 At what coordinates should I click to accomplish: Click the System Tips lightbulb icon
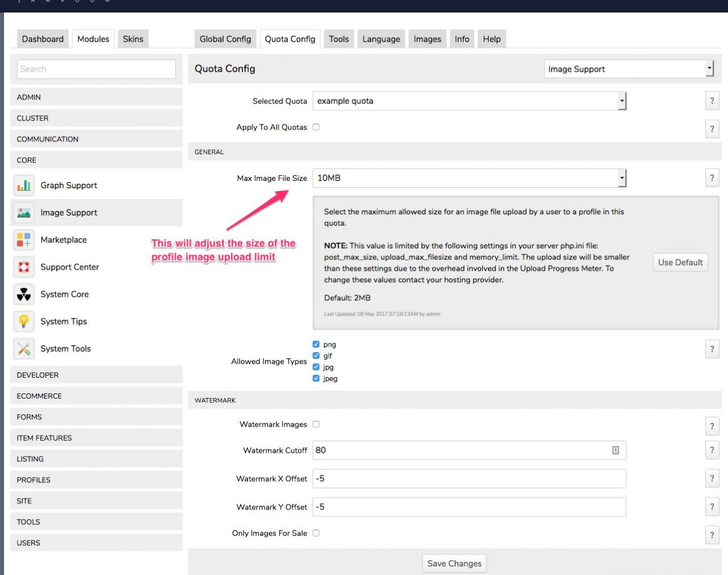click(x=24, y=322)
